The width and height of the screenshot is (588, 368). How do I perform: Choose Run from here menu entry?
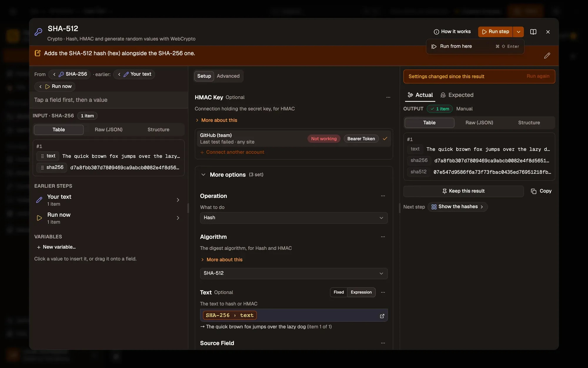(475, 47)
